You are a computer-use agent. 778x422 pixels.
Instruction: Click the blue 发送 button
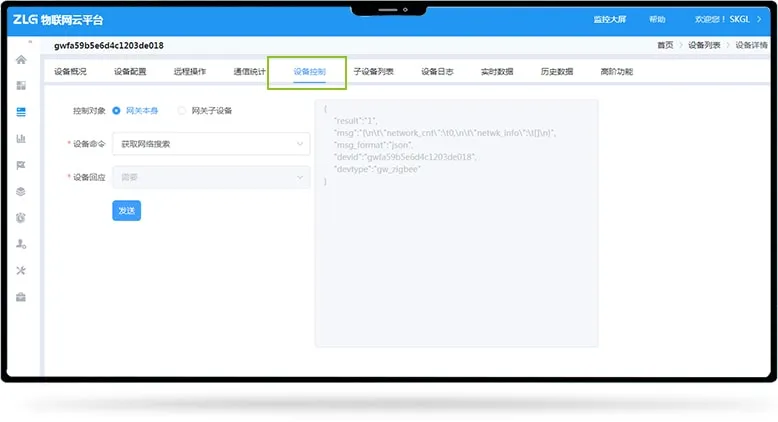(x=126, y=210)
